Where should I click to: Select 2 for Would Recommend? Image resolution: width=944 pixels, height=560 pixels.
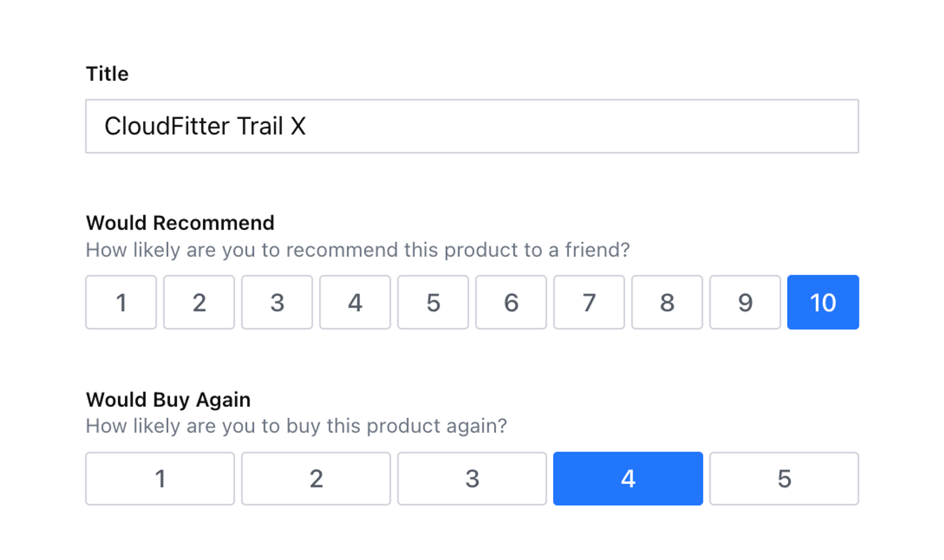(x=199, y=302)
